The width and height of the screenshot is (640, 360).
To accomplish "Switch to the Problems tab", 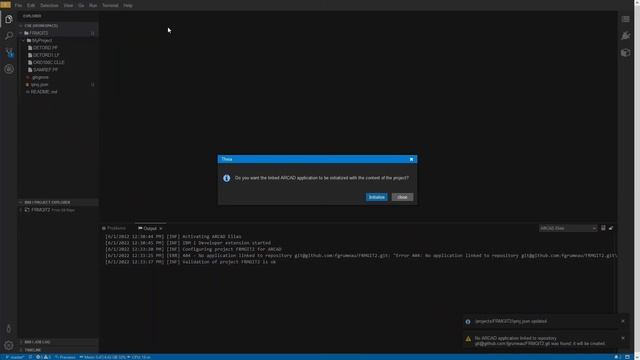I will pyautogui.click(x=114, y=228).
